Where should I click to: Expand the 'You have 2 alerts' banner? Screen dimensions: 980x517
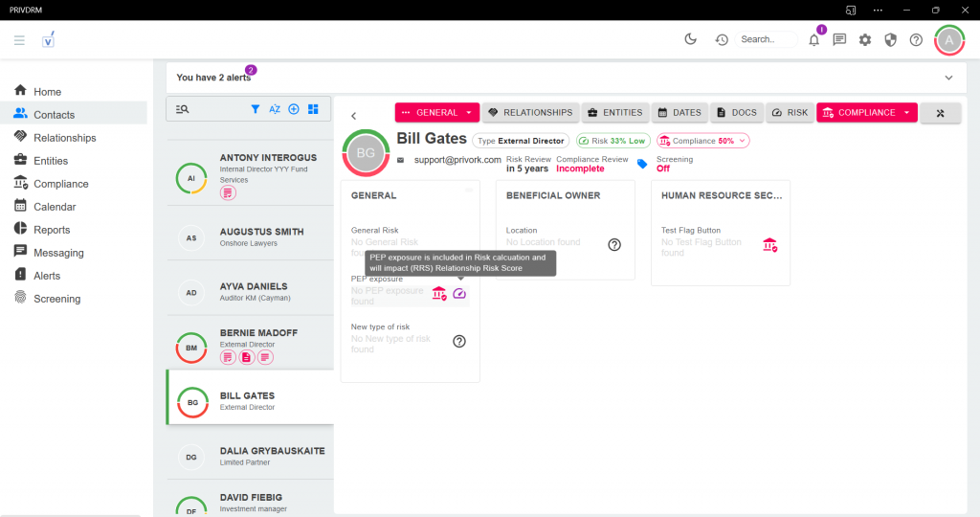[948, 78]
